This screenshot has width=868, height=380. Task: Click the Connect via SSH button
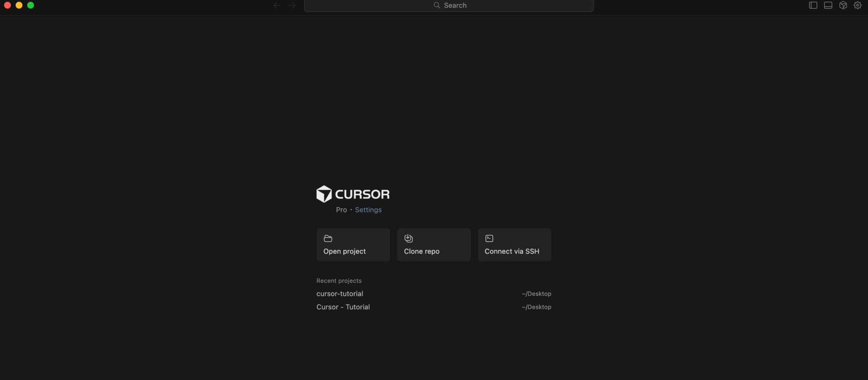(x=514, y=245)
